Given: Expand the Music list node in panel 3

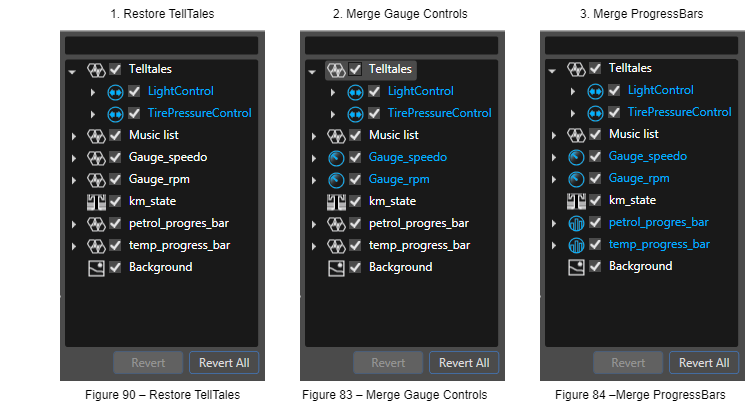Looking at the screenshot, I should pyautogui.click(x=554, y=135).
